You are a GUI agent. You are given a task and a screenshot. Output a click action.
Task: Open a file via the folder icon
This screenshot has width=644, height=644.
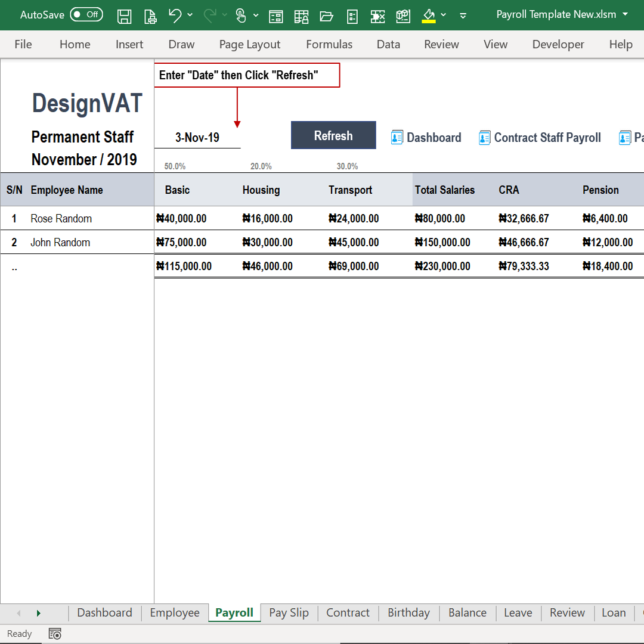326,16
